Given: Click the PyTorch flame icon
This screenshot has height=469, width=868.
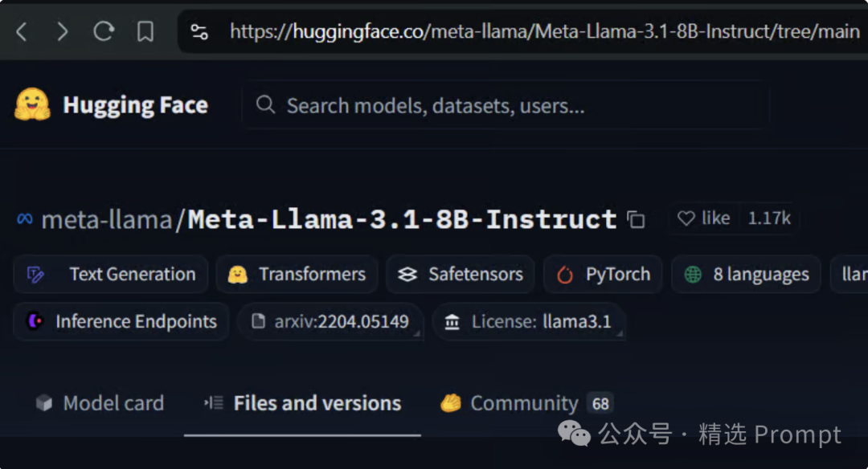Looking at the screenshot, I should tap(565, 275).
